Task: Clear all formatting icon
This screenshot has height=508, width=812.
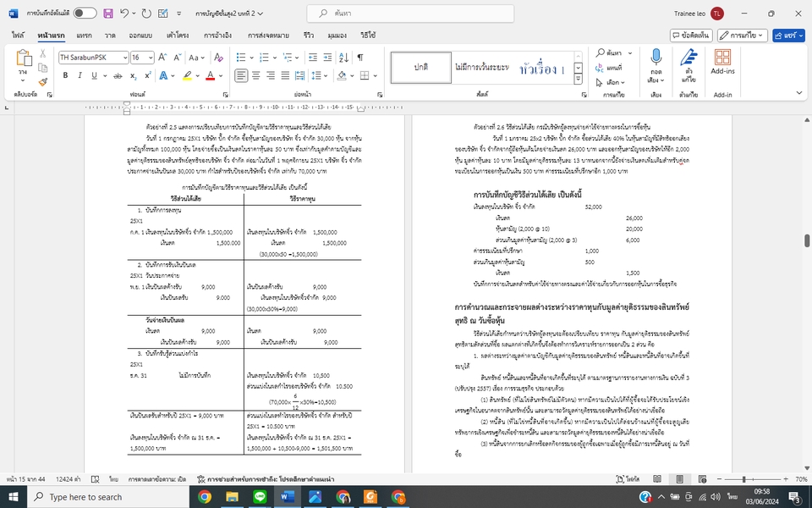Action: [218, 58]
